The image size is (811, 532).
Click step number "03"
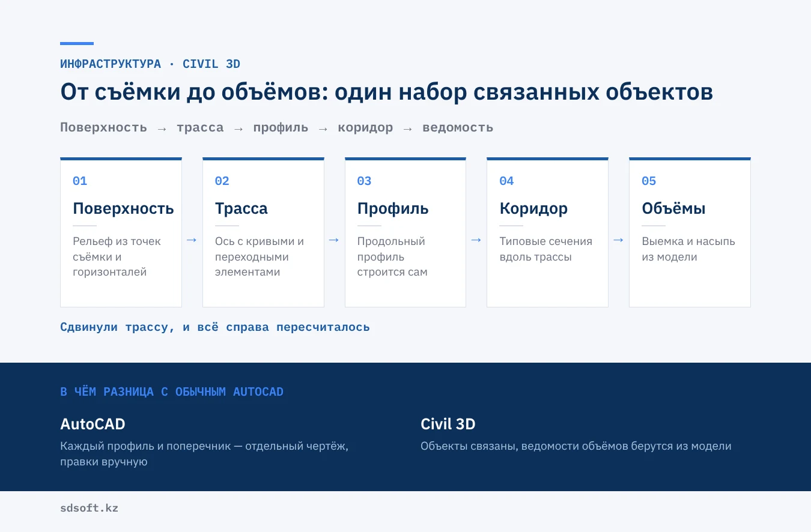point(365,181)
